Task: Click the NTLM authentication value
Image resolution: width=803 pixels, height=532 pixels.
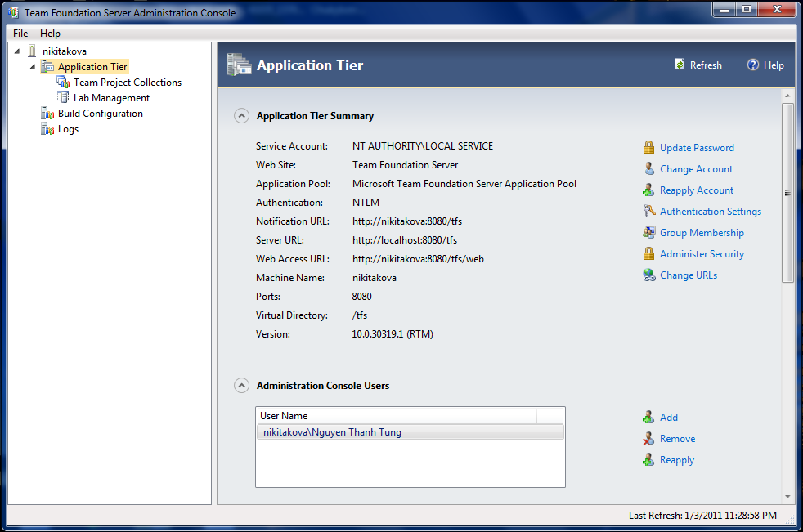Action: [366, 202]
